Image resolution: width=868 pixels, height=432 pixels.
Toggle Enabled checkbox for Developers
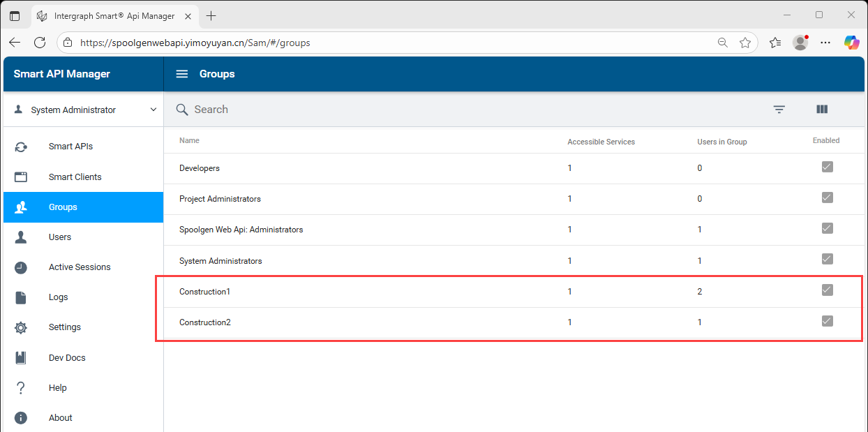pyautogui.click(x=827, y=167)
